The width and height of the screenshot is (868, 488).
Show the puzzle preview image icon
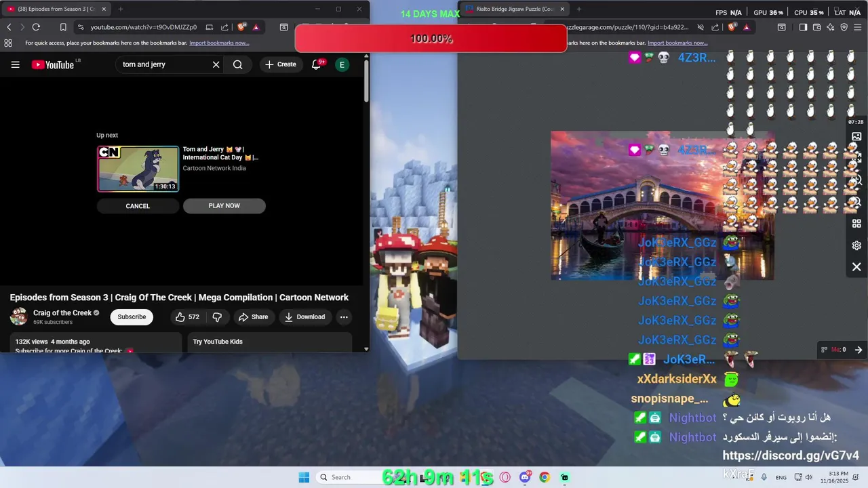click(856, 136)
